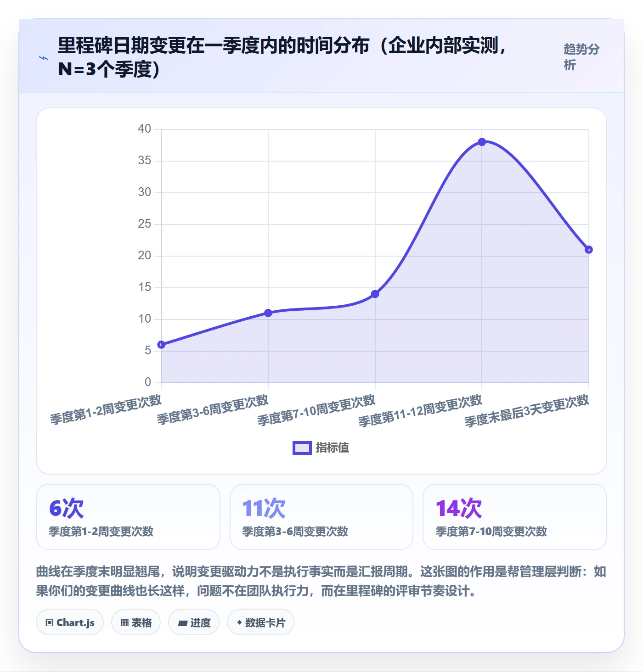Toggle the 指标值 legend color box
The image size is (643, 672).
[x=302, y=448]
